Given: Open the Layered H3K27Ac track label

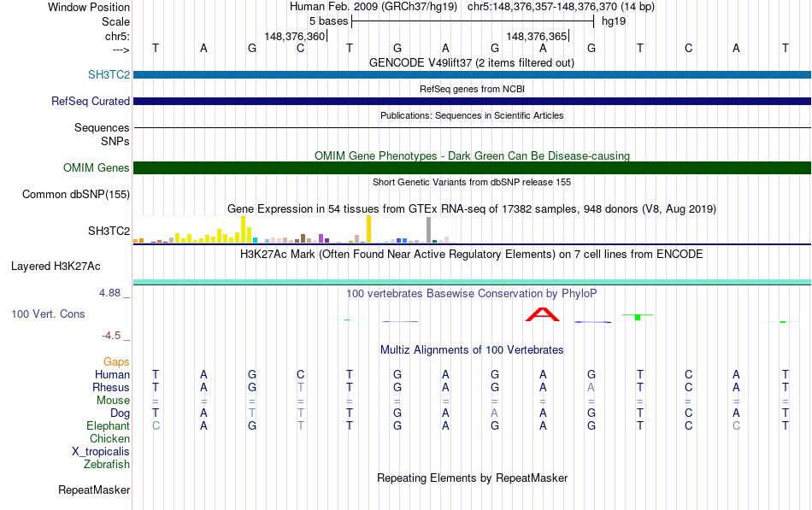Looking at the screenshot, I should [x=56, y=267].
